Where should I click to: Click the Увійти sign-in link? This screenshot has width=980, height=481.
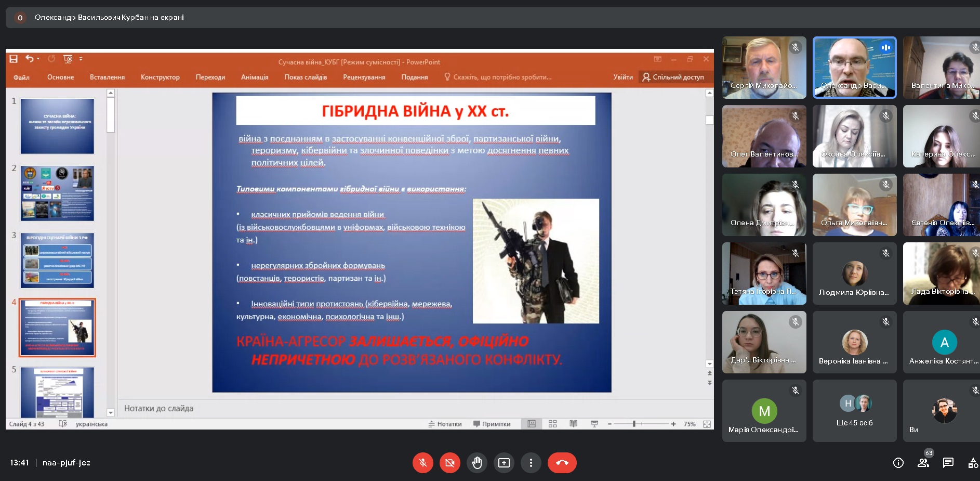[623, 77]
